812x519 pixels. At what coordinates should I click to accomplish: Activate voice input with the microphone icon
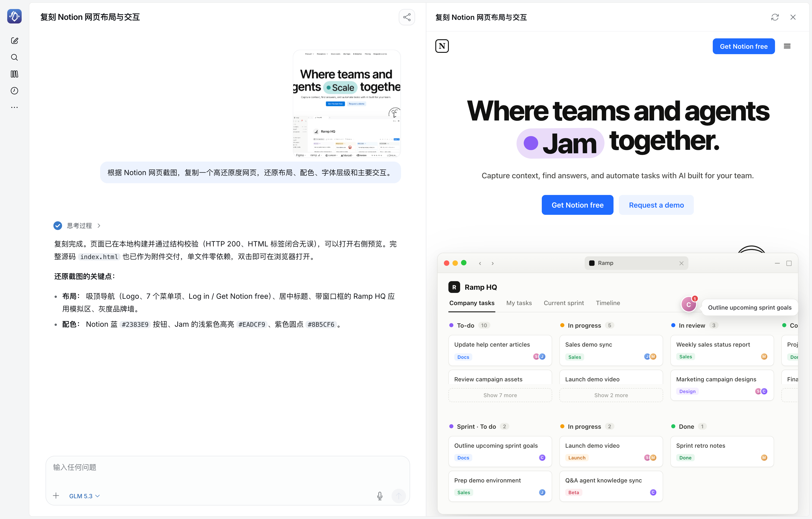380,496
